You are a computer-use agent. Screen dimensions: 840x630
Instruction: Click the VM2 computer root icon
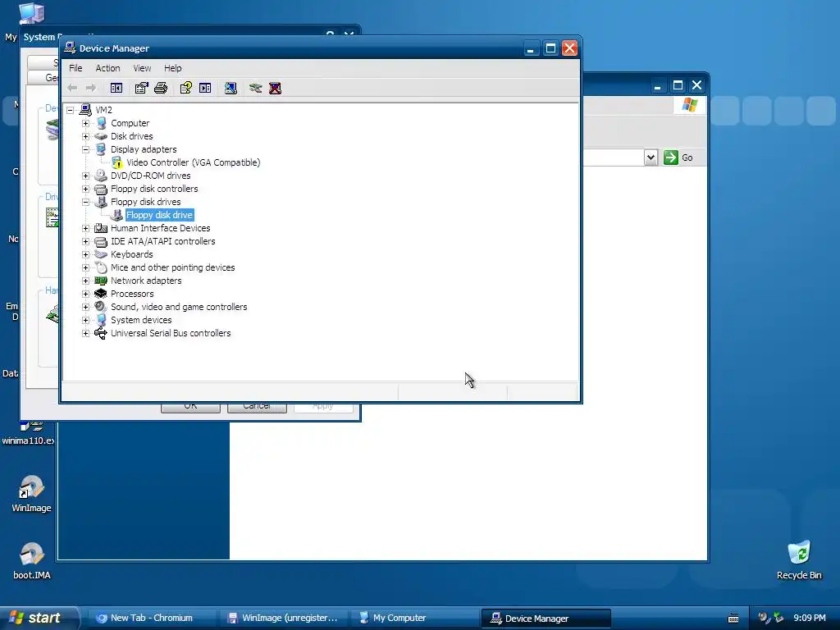pos(85,110)
